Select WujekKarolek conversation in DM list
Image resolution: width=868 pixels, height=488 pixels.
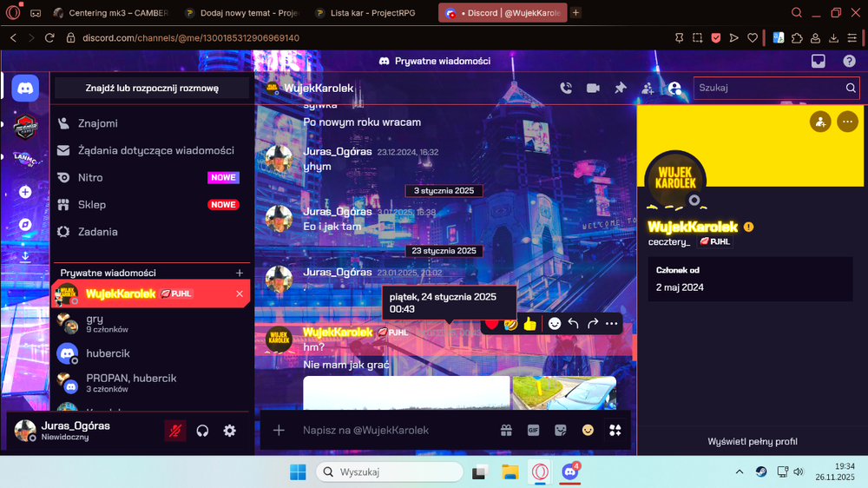pos(150,293)
